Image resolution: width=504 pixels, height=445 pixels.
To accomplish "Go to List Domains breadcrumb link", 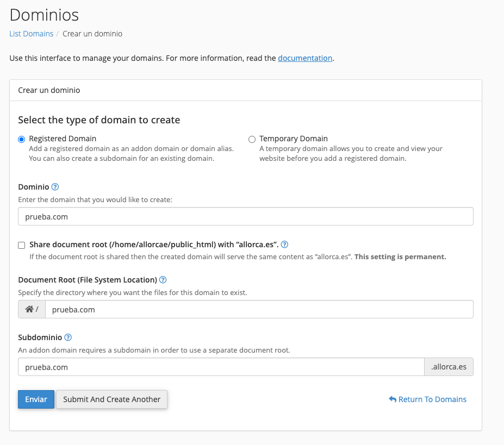I will coord(31,34).
